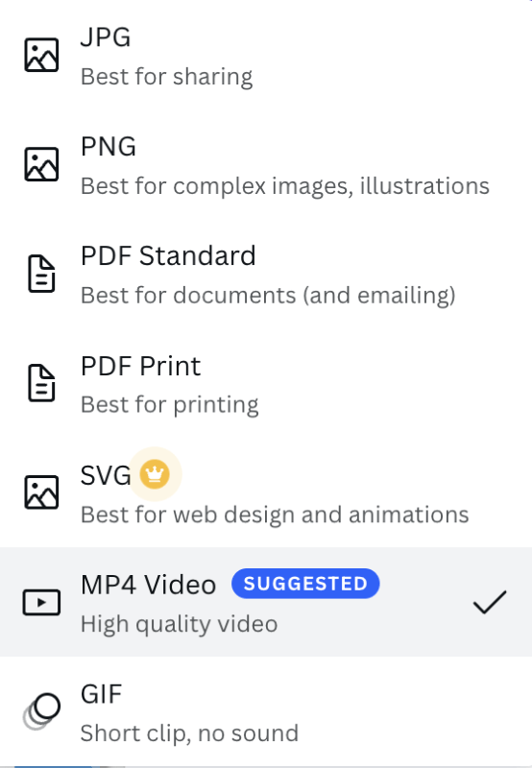Click 'Short clip, no sound' description
The height and width of the screenshot is (768, 532).
tap(189, 733)
